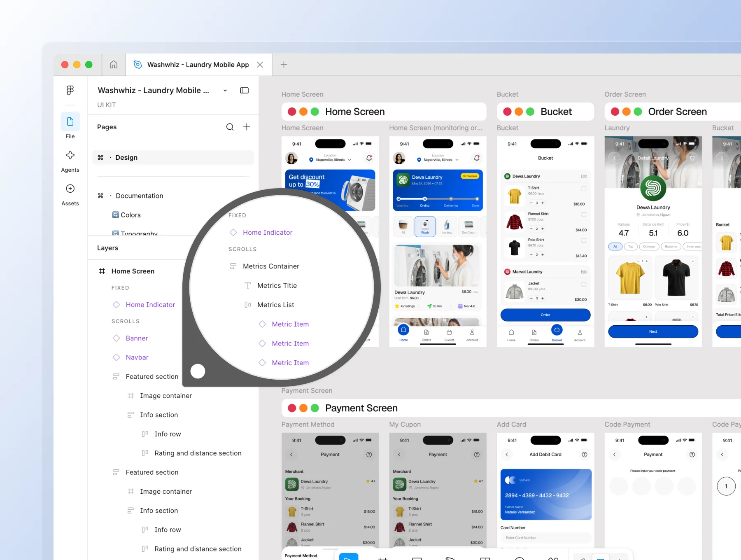Select the first Info row layer

click(168, 434)
